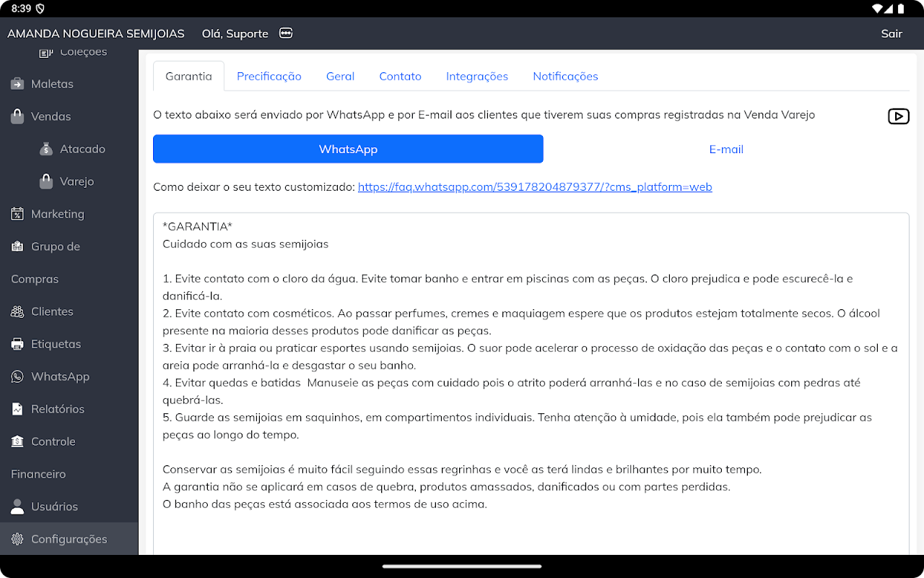Open the faq.whatsapp.com formatting link
Image resolution: width=924 pixels, height=578 pixels.
tap(535, 187)
